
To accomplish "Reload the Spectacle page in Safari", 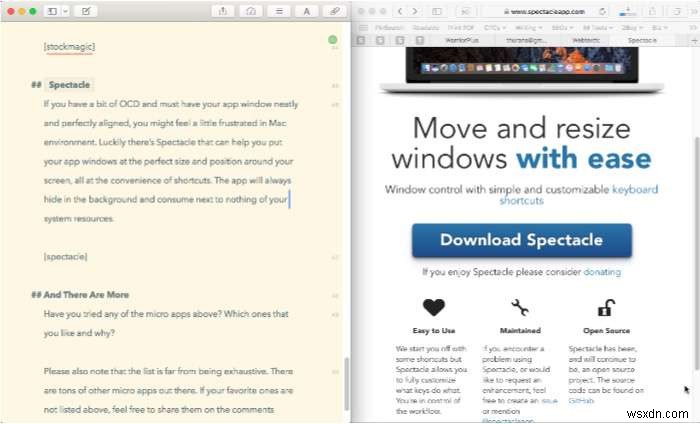I will [602, 12].
